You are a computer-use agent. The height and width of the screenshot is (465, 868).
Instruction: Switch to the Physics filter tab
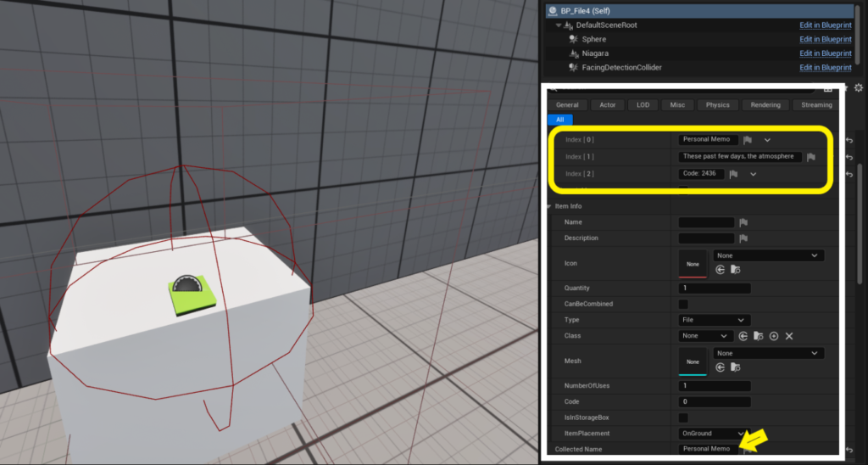(x=717, y=105)
